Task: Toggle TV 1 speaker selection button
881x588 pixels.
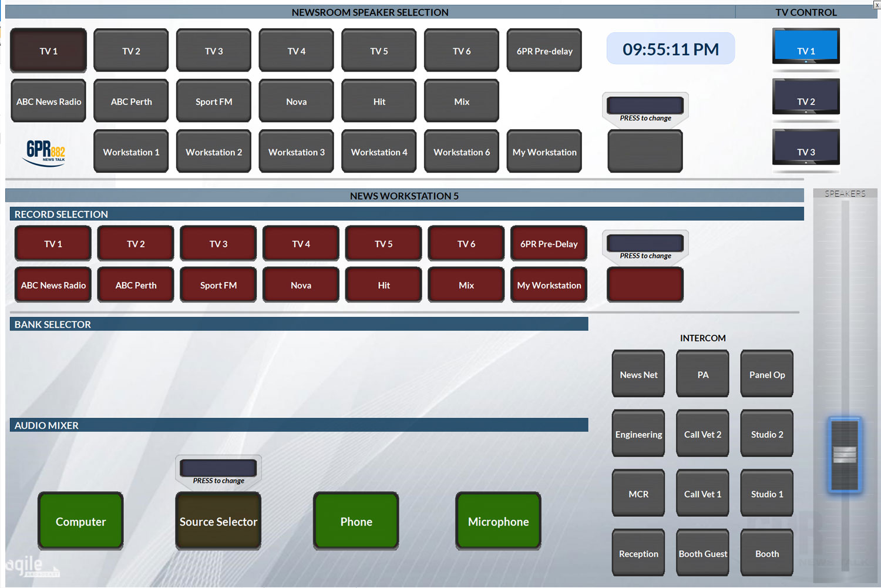Action: [x=49, y=51]
